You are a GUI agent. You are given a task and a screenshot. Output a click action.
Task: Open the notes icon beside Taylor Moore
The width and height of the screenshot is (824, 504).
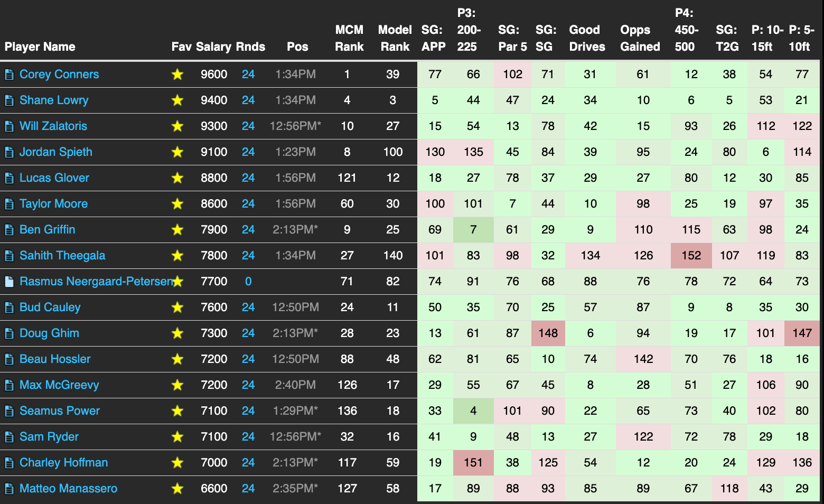point(9,204)
